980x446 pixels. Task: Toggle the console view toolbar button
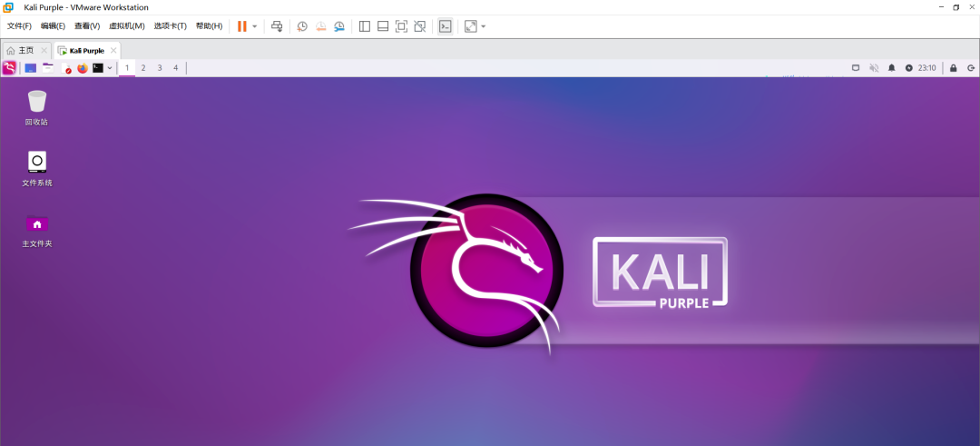point(446,26)
